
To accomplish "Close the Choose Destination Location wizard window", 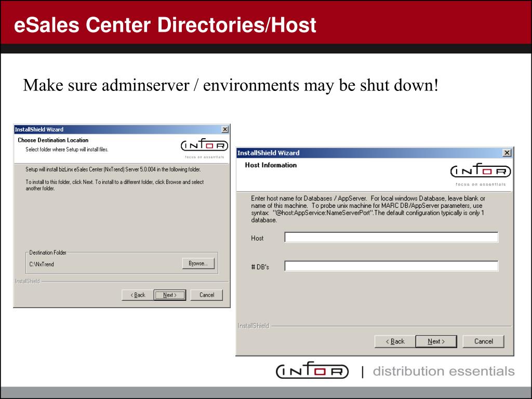I will click(225, 129).
